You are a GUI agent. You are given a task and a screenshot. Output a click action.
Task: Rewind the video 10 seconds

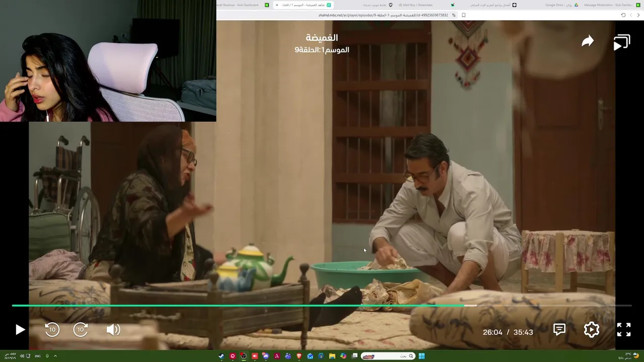click(52, 330)
